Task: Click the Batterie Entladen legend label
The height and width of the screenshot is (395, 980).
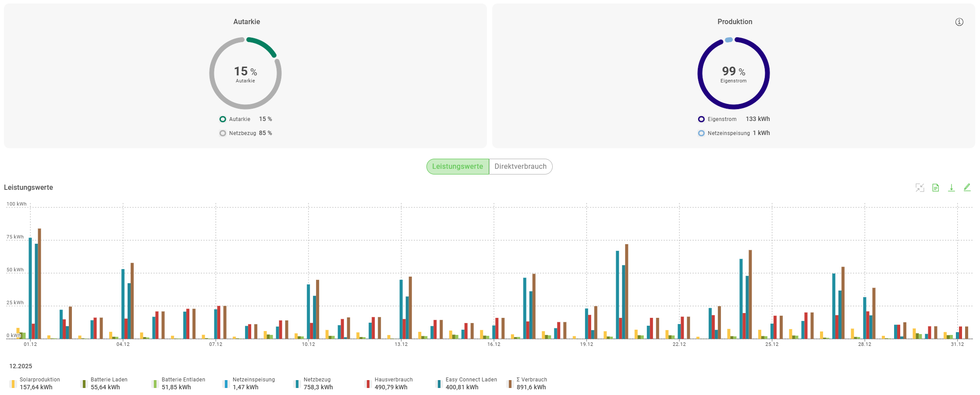Action: [183, 380]
